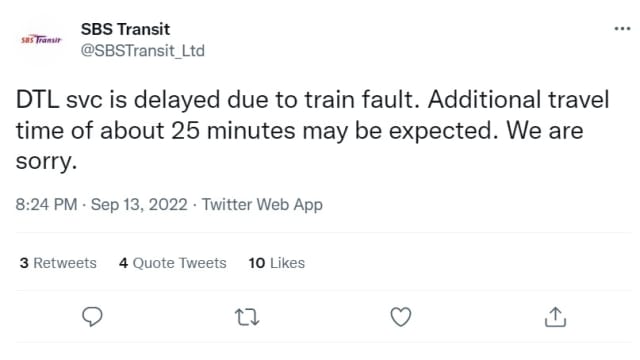
Task: View the 4 Quote Tweets list
Action: [173, 263]
